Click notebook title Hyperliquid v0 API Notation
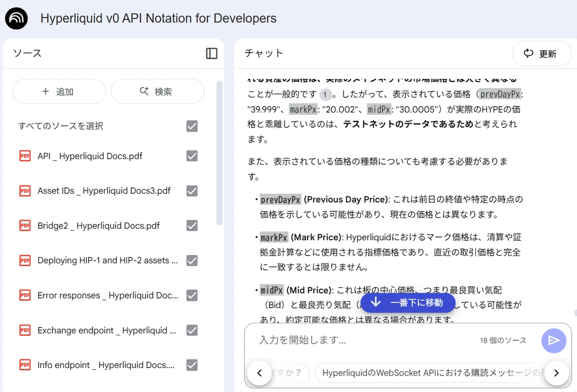577x392 pixels. 158,18
